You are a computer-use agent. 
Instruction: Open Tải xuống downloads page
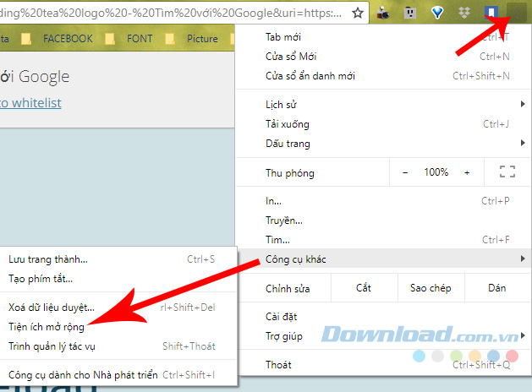(383, 124)
